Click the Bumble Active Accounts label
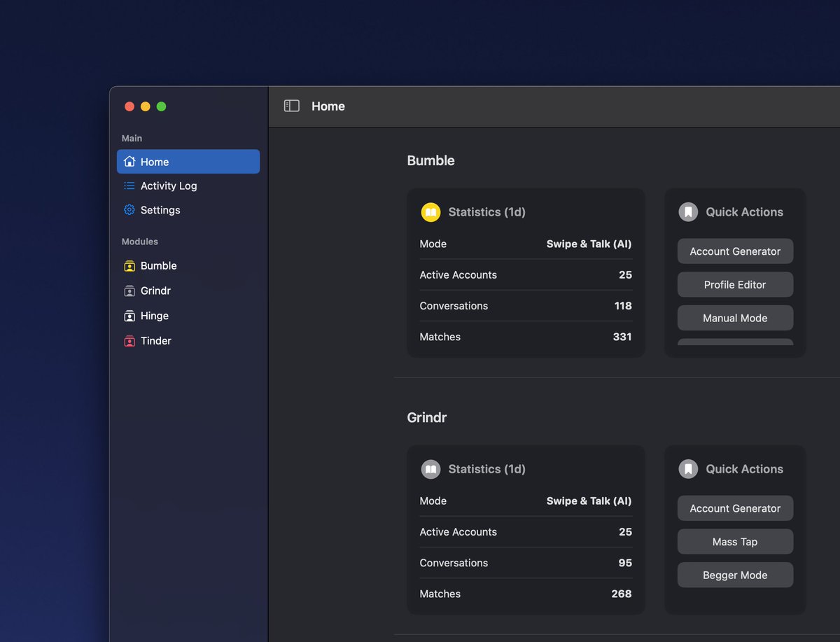840x642 pixels. pos(458,274)
